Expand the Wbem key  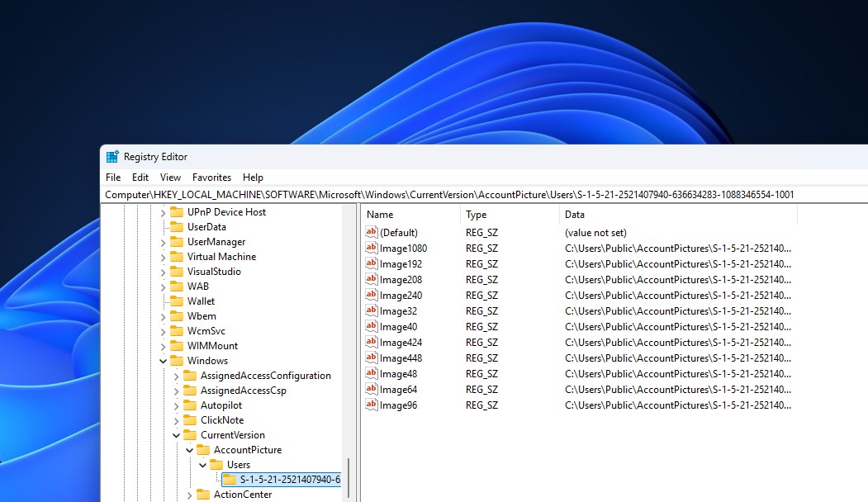(x=163, y=316)
